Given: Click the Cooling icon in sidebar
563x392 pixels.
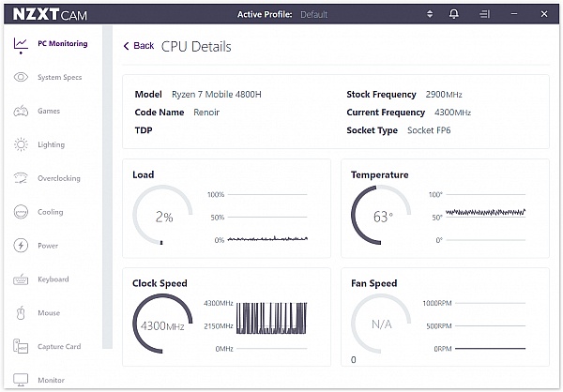Looking at the screenshot, I should pyautogui.click(x=21, y=212).
